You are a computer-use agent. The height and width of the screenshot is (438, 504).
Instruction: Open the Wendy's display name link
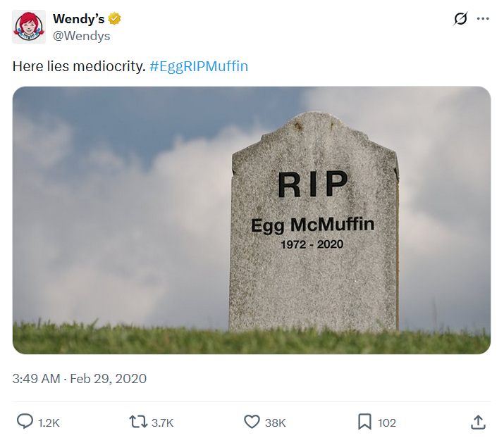[78, 19]
